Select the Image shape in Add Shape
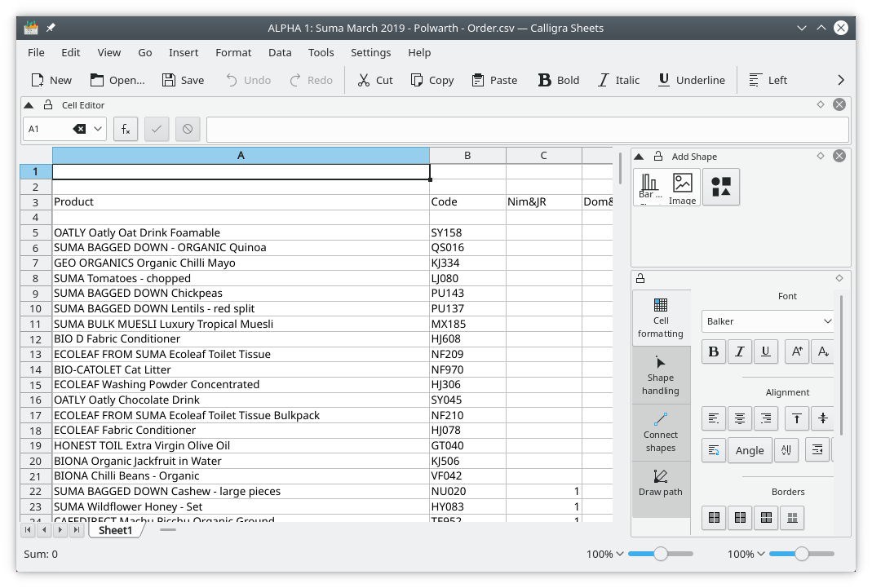This screenshot has height=588, width=872. tap(682, 187)
